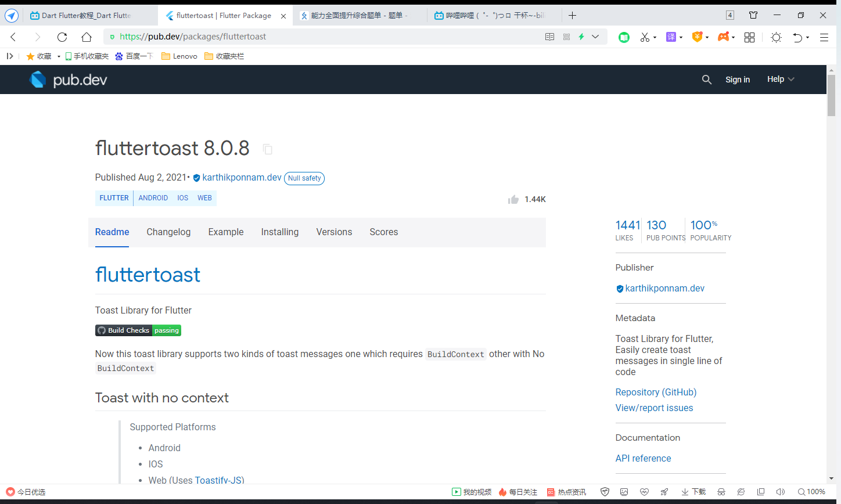Screen dimensions: 841x504
Task: View the Scores tab
Action: 384,232
